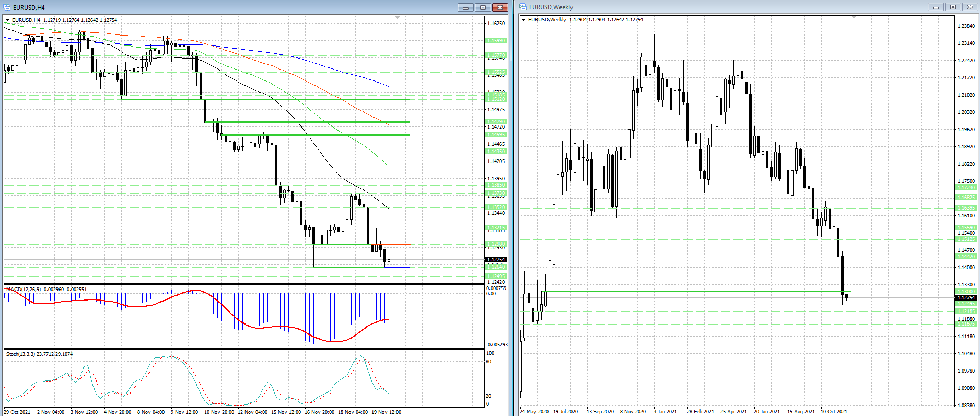The width and height of the screenshot is (980, 416).
Task: Close the EURUSD,H4 chart window
Action: click(500, 7)
